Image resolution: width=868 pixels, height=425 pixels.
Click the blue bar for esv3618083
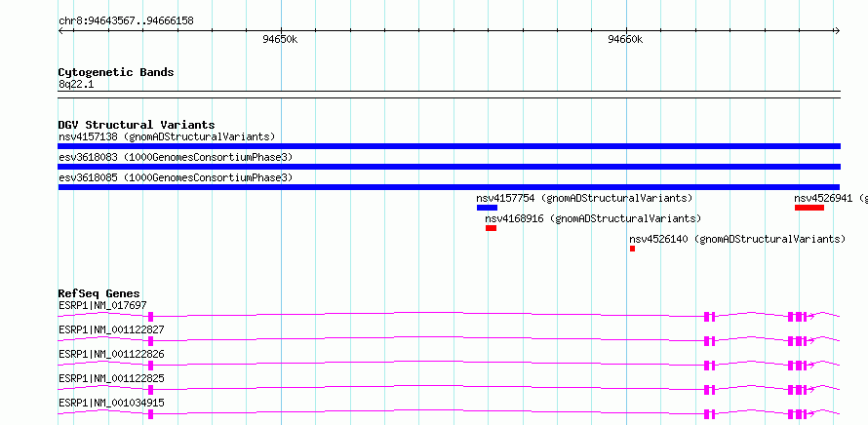coord(449,167)
